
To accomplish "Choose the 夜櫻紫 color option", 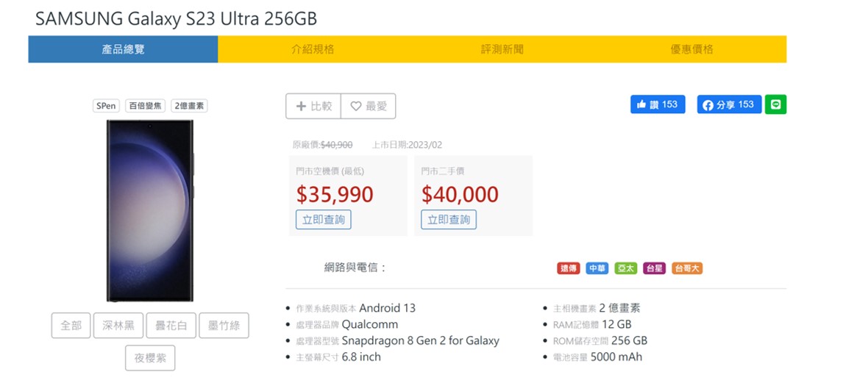I will coord(150,358).
